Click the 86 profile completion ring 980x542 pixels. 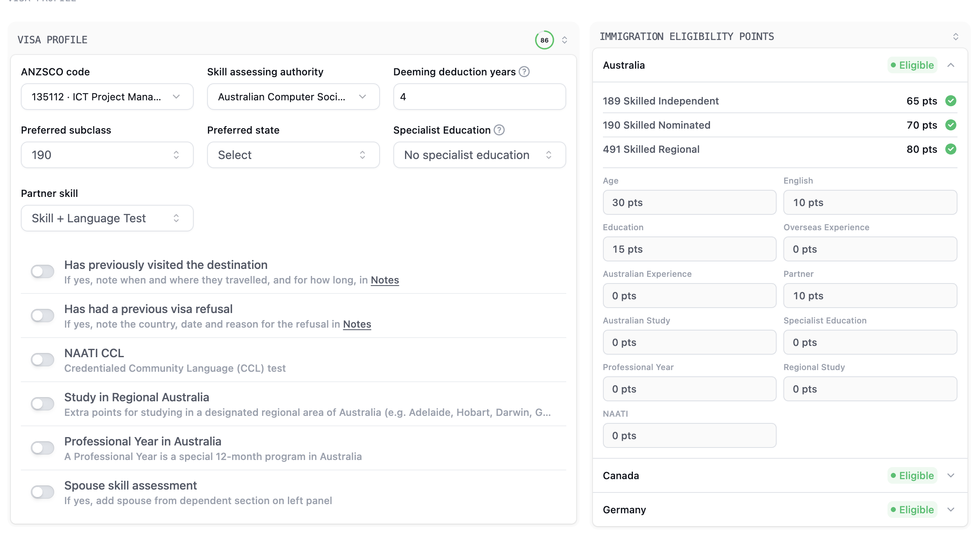click(x=544, y=40)
